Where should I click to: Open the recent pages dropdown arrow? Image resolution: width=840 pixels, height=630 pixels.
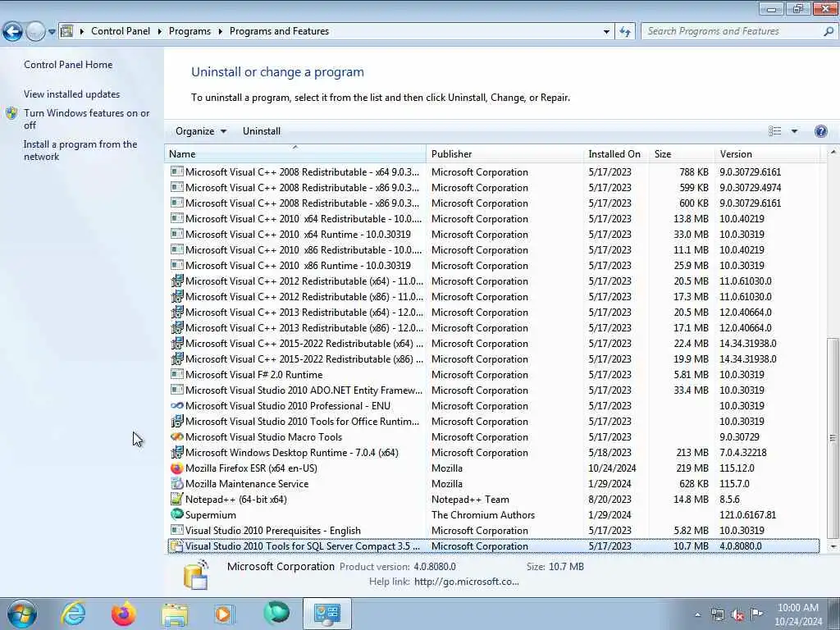tap(52, 32)
